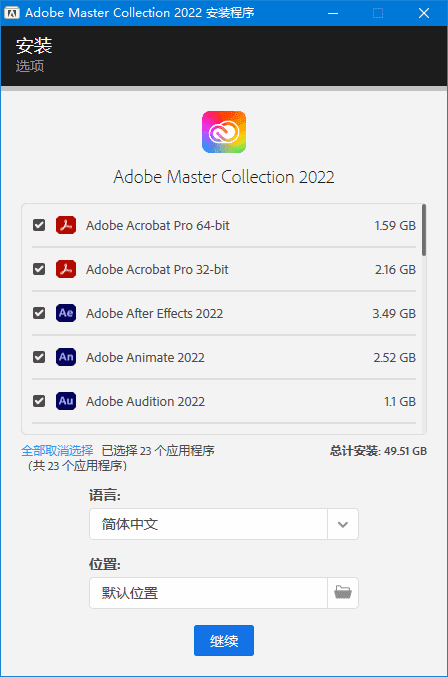Click the Acrobat Pro 64-bit app icon
Viewport: 448px width, 677px height.
pyautogui.click(x=66, y=225)
